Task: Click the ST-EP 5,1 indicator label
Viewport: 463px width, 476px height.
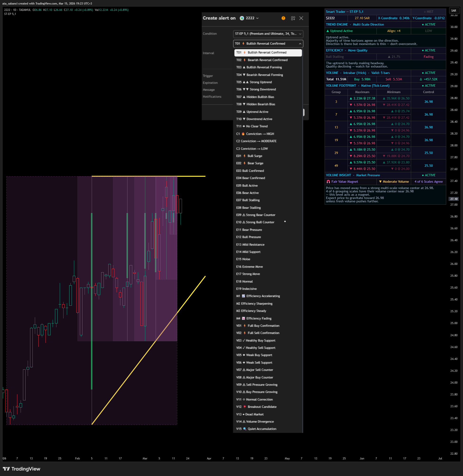Action: [10, 14]
